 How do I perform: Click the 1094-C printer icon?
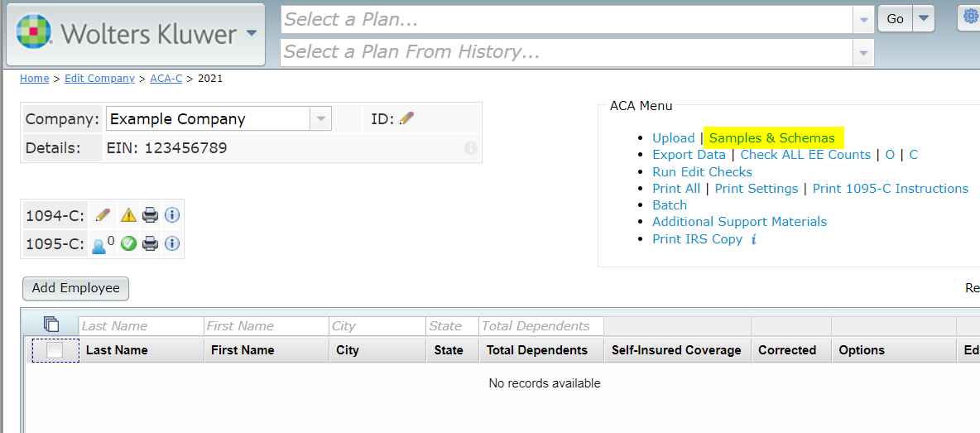(150, 215)
